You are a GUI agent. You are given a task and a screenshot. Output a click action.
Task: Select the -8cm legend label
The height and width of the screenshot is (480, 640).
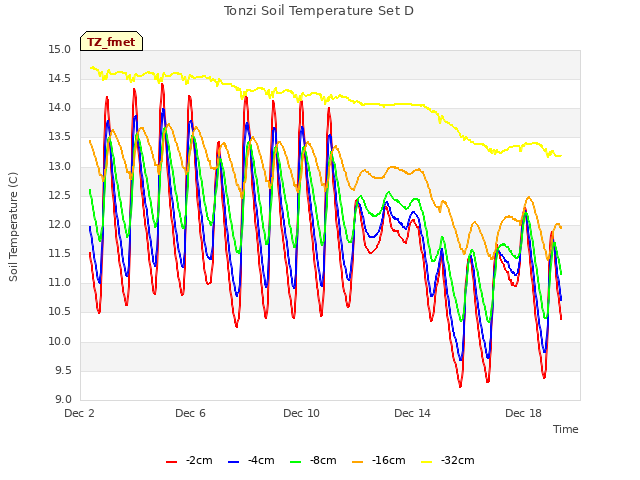(323, 460)
